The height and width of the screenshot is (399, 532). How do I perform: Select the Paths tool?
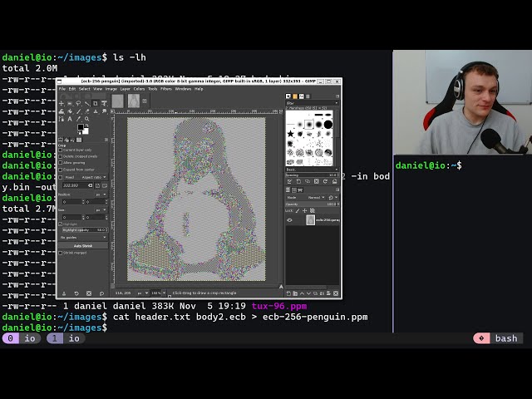click(x=61, y=119)
